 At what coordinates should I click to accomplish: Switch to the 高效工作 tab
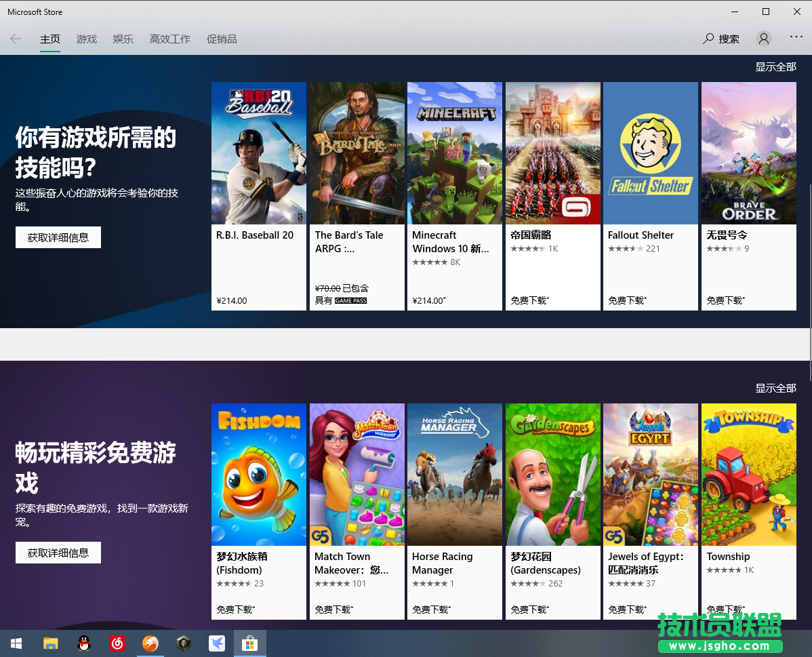point(170,39)
